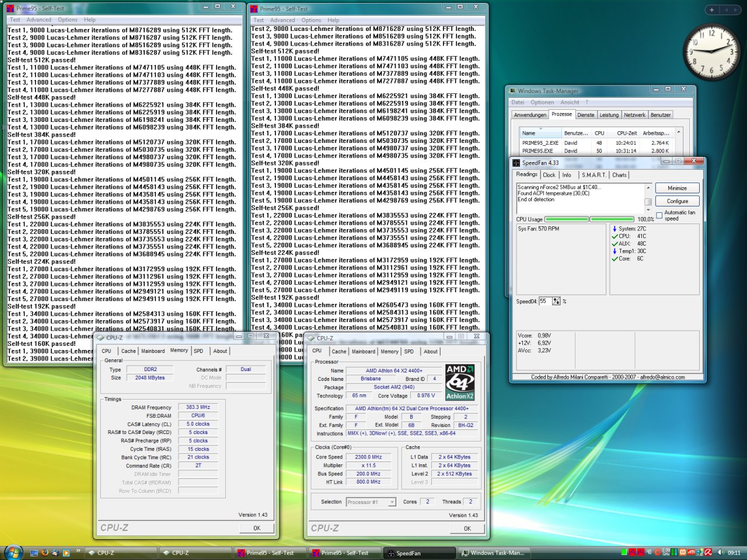Click OK in processor CPU-Z window
Screen dimensions: 747x560
click(x=467, y=528)
